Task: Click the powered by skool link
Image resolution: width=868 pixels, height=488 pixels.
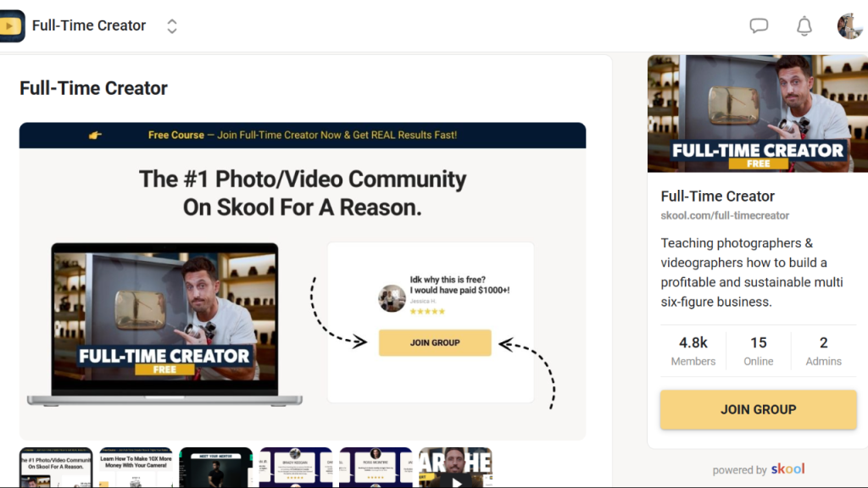Action: 759,469
